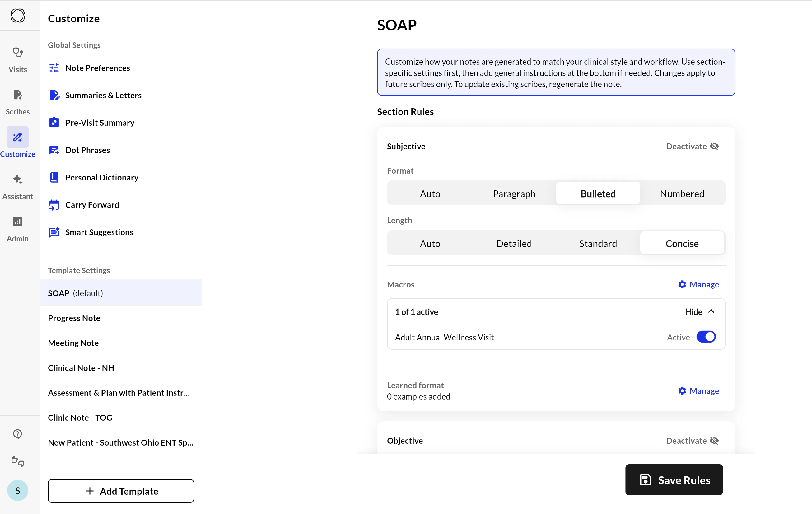
Task: Click the user avatar S
Action: (17, 490)
